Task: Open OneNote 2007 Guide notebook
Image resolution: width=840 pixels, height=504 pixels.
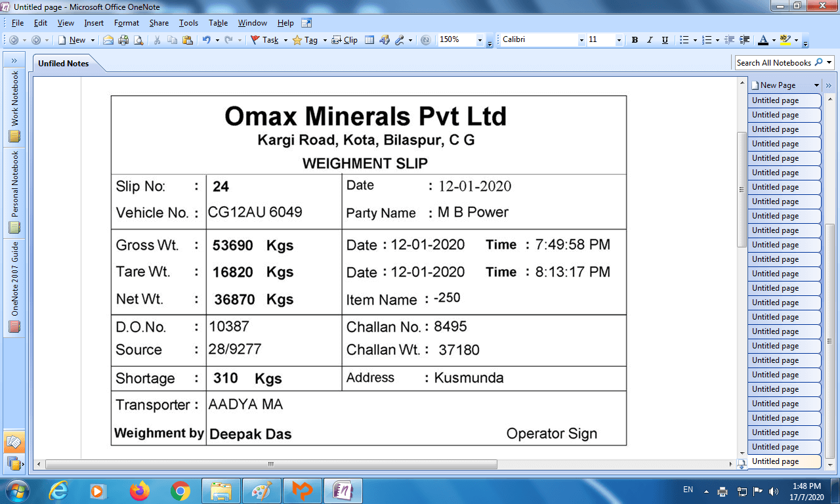Action: 14,287
